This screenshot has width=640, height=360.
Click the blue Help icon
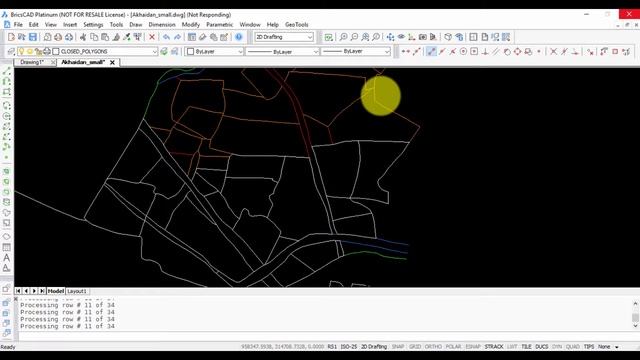click(239, 37)
